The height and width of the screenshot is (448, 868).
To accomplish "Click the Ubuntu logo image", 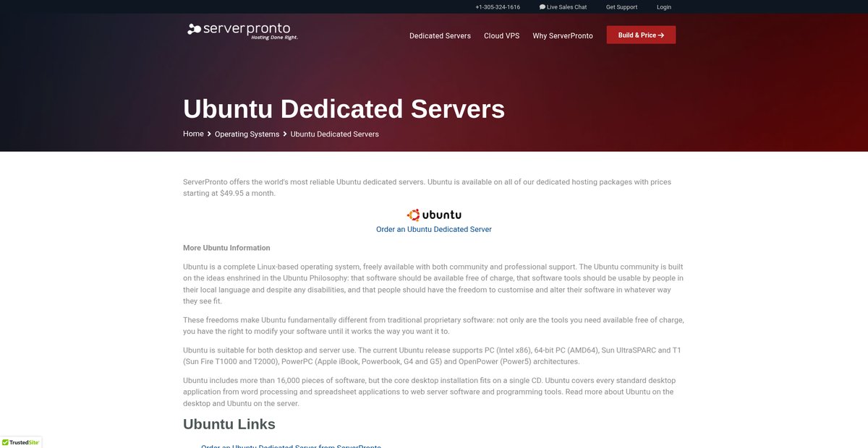I will [x=434, y=215].
